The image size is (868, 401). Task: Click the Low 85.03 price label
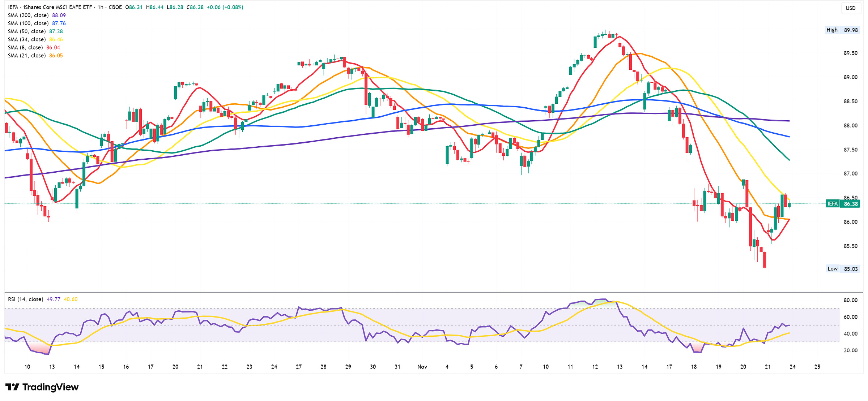point(842,269)
